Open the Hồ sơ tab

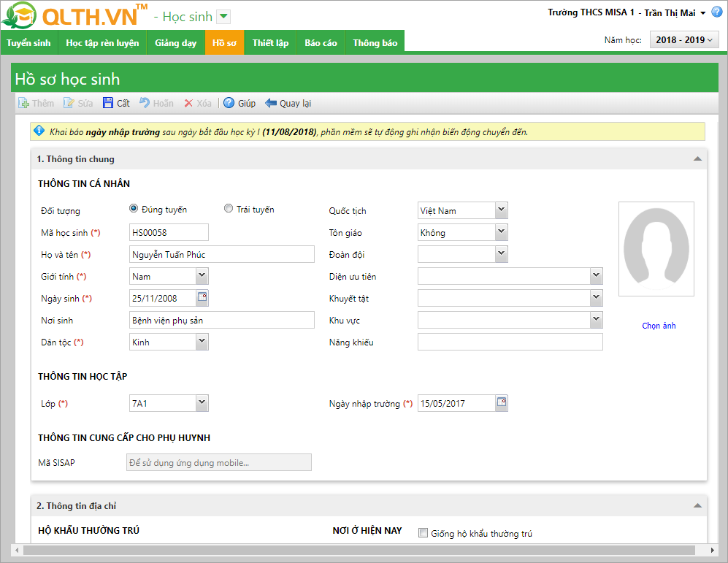(224, 43)
